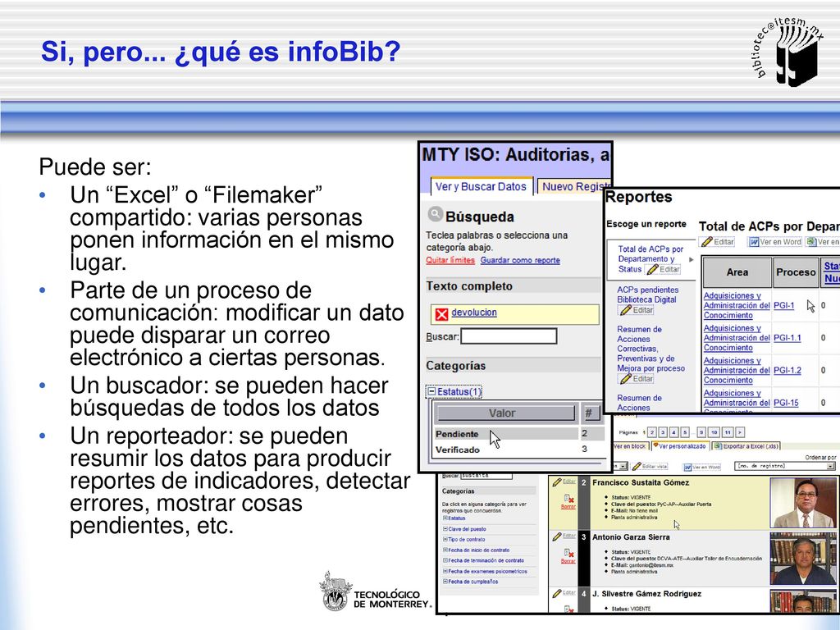840x630 pixels.
Task: Expand 'Tipo de contrato' category
Action: tap(445, 540)
